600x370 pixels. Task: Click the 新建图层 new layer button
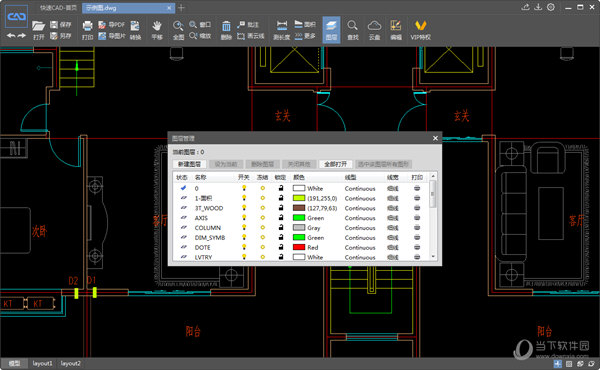pyautogui.click(x=189, y=164)
